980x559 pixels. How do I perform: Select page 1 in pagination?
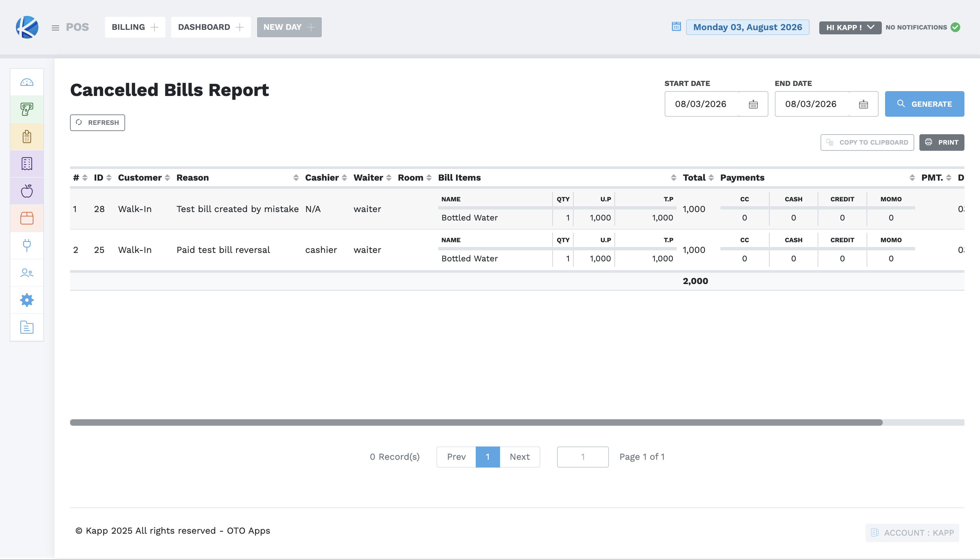(x=488, y=457)
